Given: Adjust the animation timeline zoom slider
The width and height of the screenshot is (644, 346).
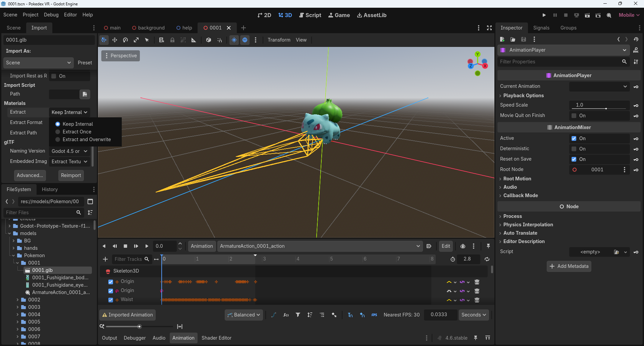Looking at the screenshot, I should (140, 327).
